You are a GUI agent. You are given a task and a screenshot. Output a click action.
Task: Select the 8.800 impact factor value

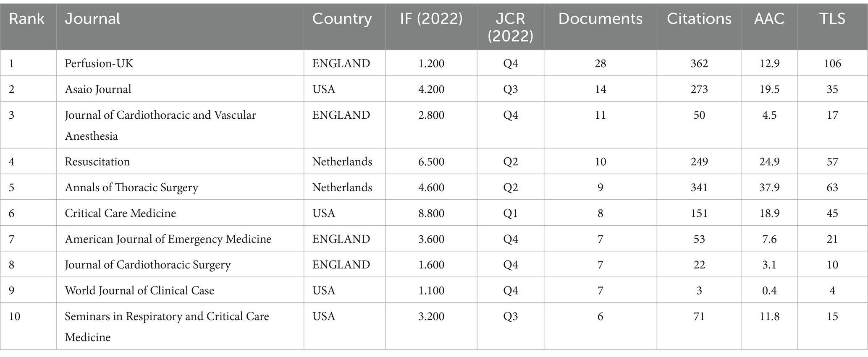click(x=431, y=213)
